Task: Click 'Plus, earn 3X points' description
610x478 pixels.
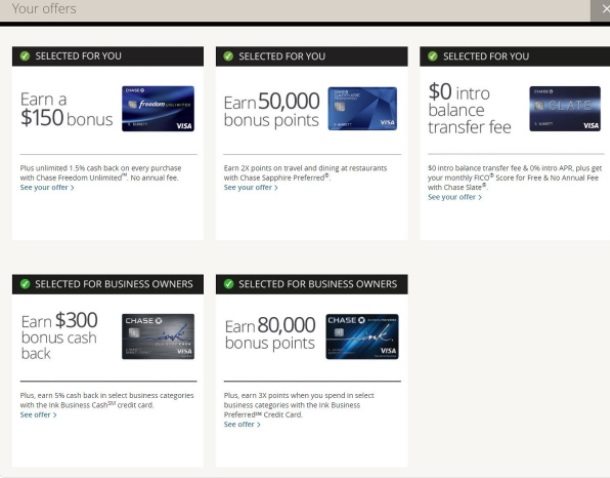Action: pyautogui.click(x=299, y=405)
